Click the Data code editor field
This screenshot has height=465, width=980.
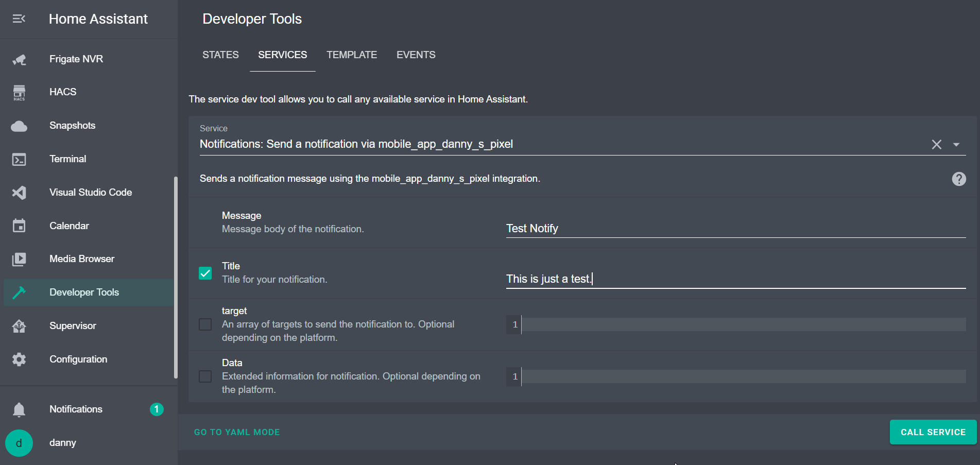tap(736, 376)
